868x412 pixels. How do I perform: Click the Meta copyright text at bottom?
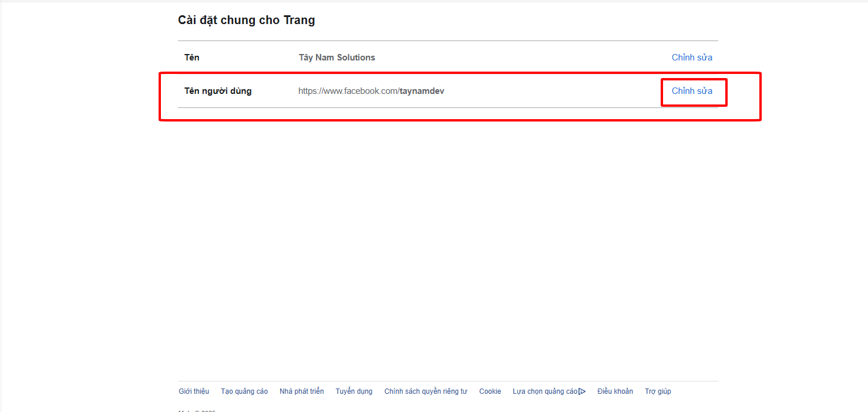click(197, 410)
